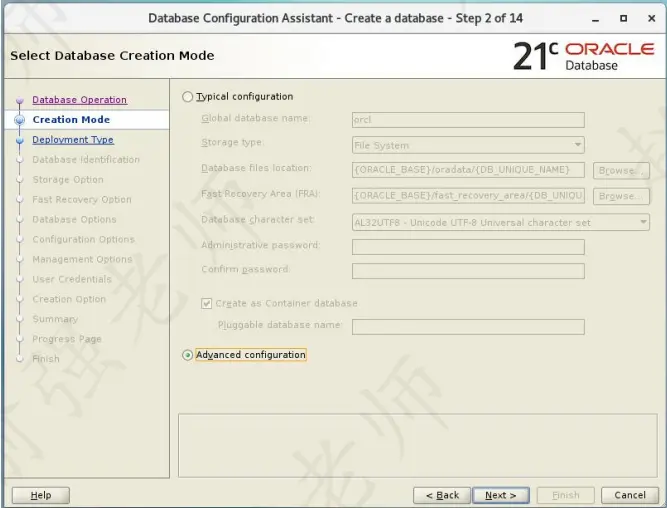This screenshot has height=508, width=667.
Task: Click the 'Select Database Creation Mode' heading
Action: point(112,56)
